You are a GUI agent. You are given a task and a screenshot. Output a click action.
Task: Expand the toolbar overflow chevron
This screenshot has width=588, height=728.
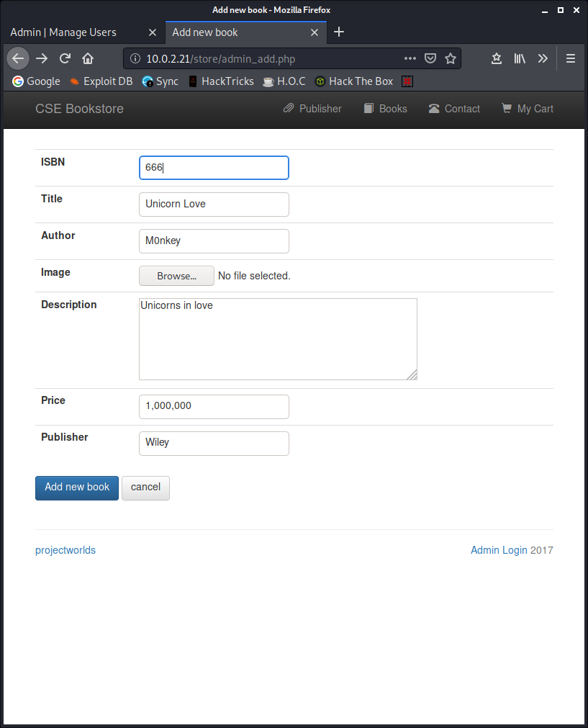click(x=543, y=58)
